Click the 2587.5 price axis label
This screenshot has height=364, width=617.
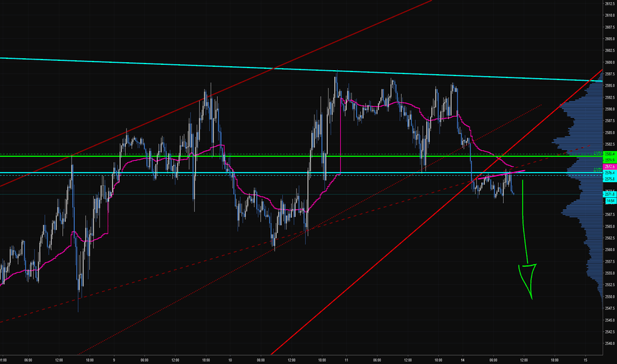coord(610,121)
